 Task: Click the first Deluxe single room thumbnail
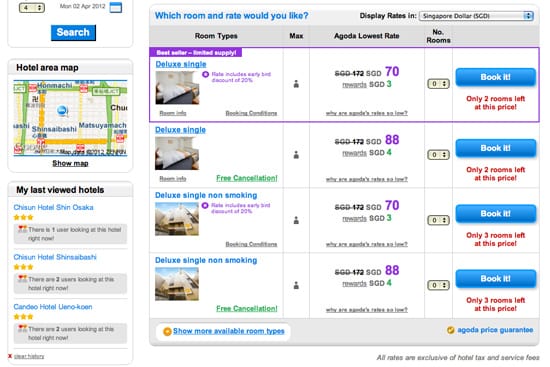(177, 88)
